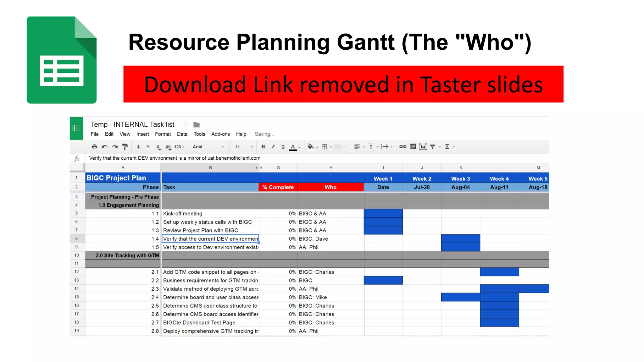Open the font size 11 dropdown
Screen dimensions: 644x362
[244, 147]
